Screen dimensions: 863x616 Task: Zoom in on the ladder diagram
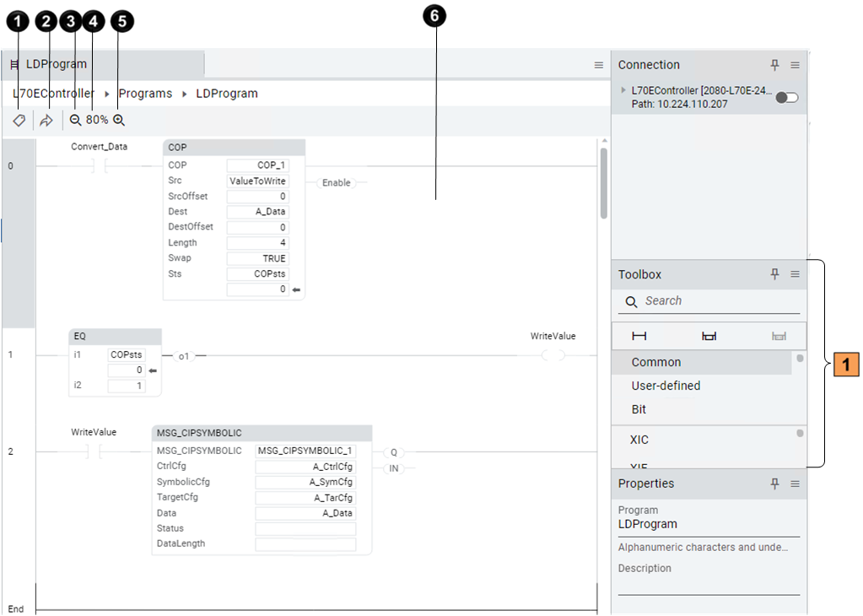(119, 121)
